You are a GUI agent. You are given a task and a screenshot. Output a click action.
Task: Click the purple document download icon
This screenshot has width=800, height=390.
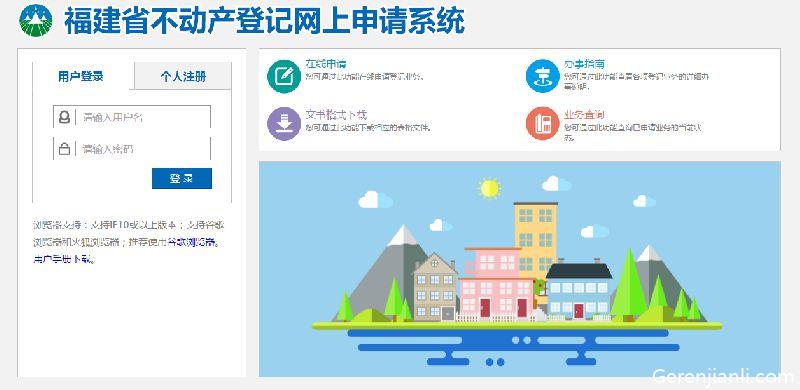[284, 124]
